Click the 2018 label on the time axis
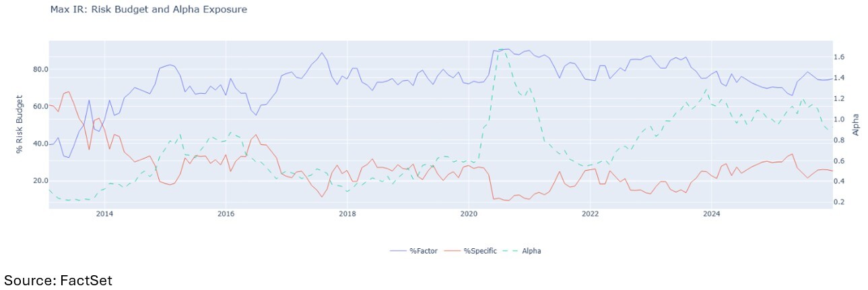 pyautogui.click(x=347, y=214)
